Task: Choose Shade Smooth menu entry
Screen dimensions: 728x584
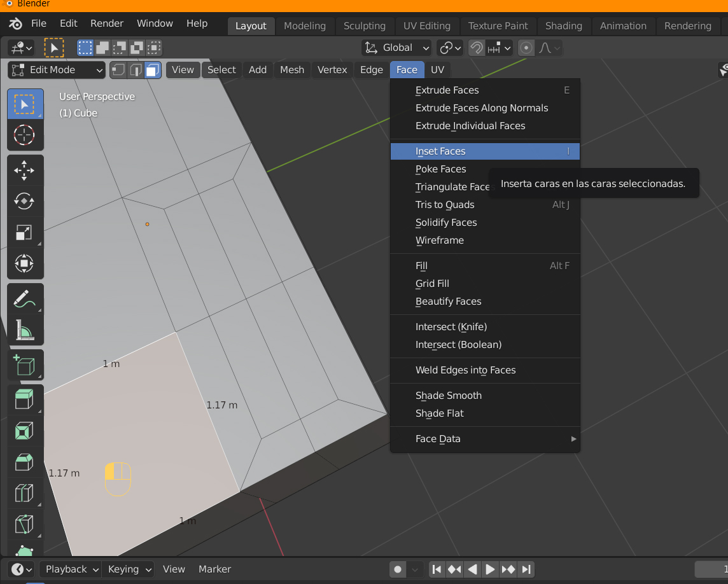Action: point(485,396)
